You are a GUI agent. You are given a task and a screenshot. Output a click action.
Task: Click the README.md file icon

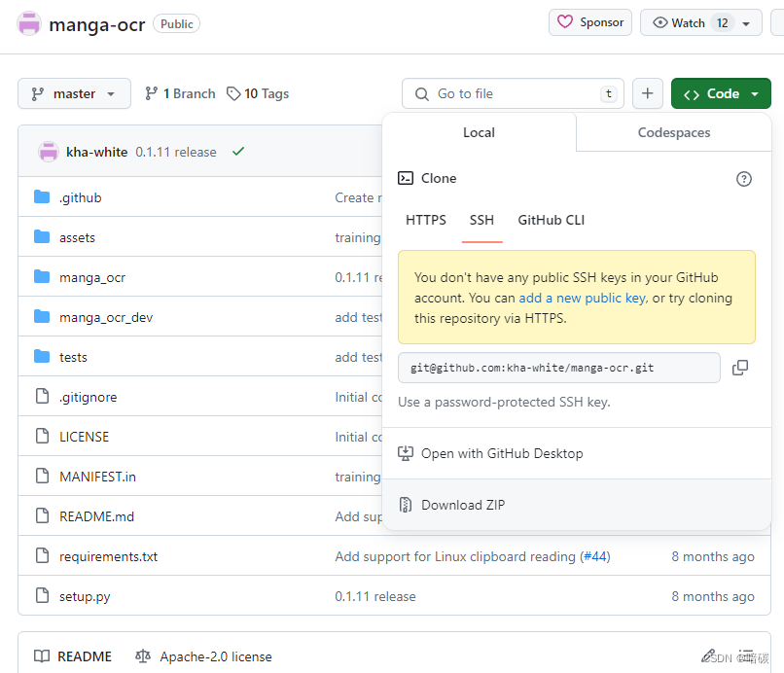point(43,515)
